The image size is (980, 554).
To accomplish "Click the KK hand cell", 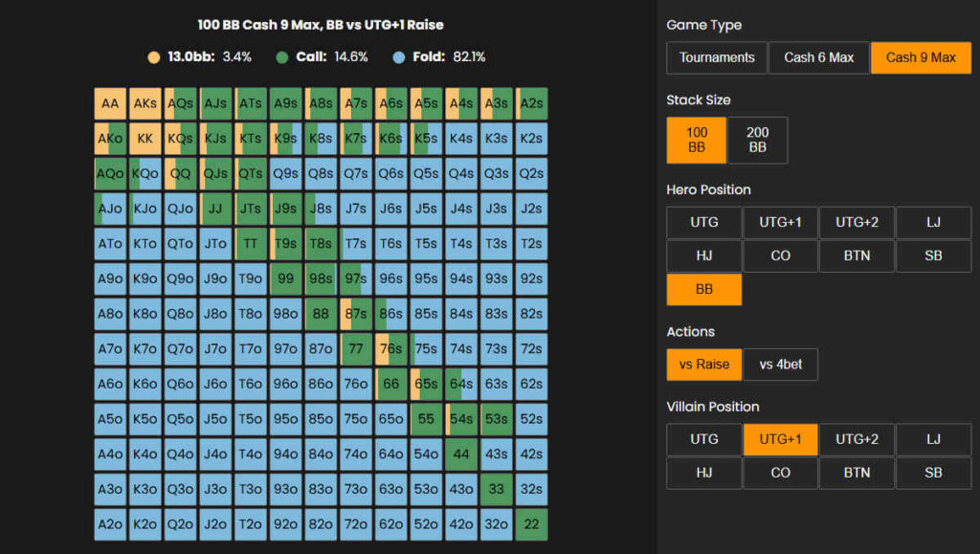I will coord(145,138).
